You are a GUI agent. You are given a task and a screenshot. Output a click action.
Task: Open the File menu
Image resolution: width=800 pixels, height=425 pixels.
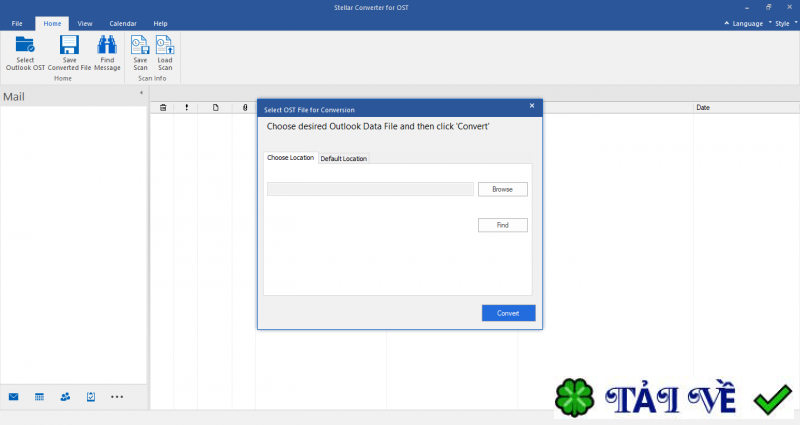(17, 23)
